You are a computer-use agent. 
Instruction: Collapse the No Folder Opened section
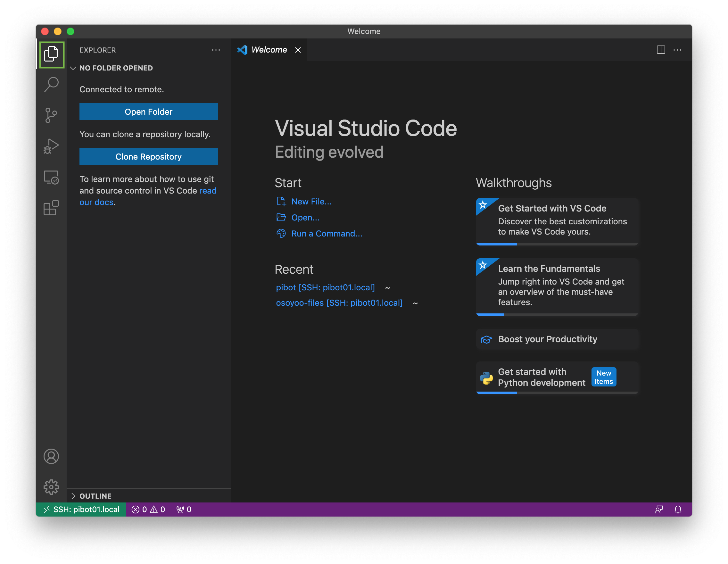(149, 68)
